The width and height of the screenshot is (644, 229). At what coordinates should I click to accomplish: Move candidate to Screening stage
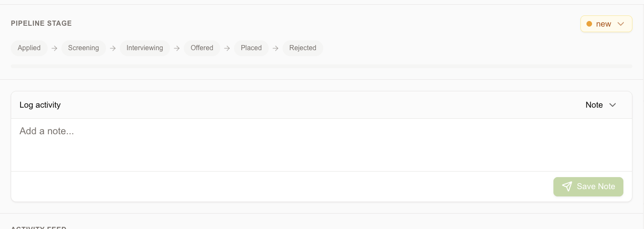pyautogui.click(x=84, y=48)
